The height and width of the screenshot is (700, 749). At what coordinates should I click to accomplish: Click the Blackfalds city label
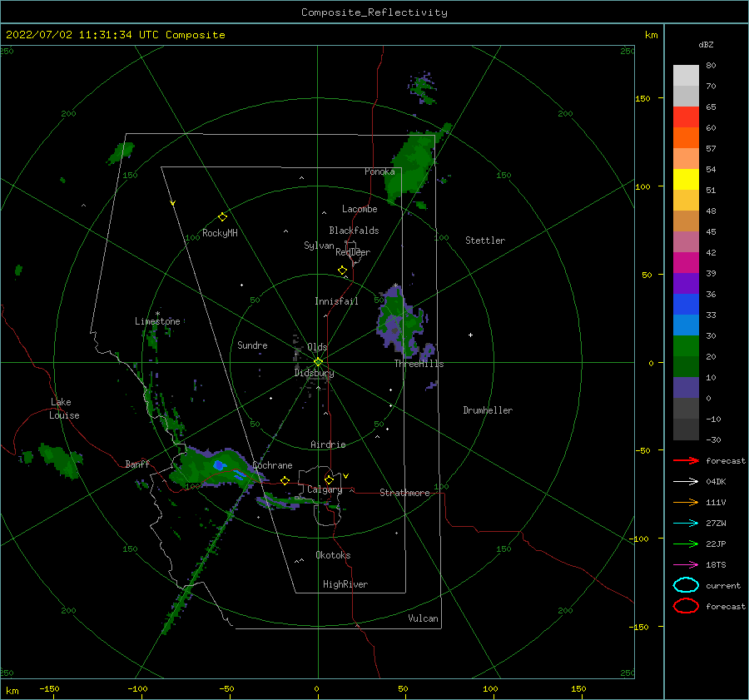click(x=354, y=231)
